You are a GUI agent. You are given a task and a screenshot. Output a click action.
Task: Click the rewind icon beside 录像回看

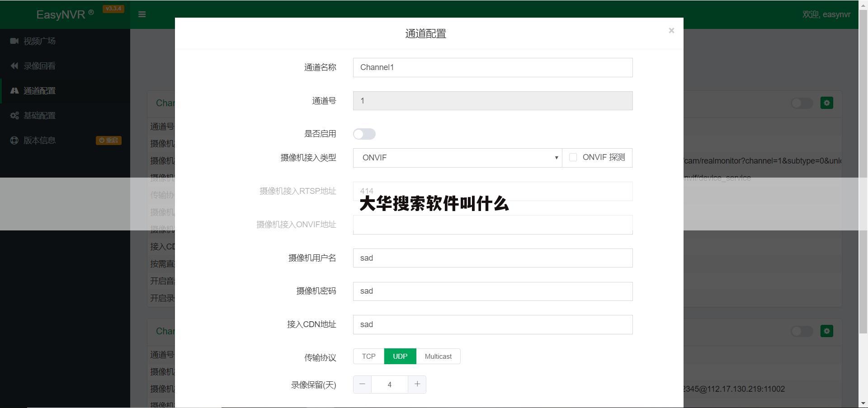click(x=14, y=66)
